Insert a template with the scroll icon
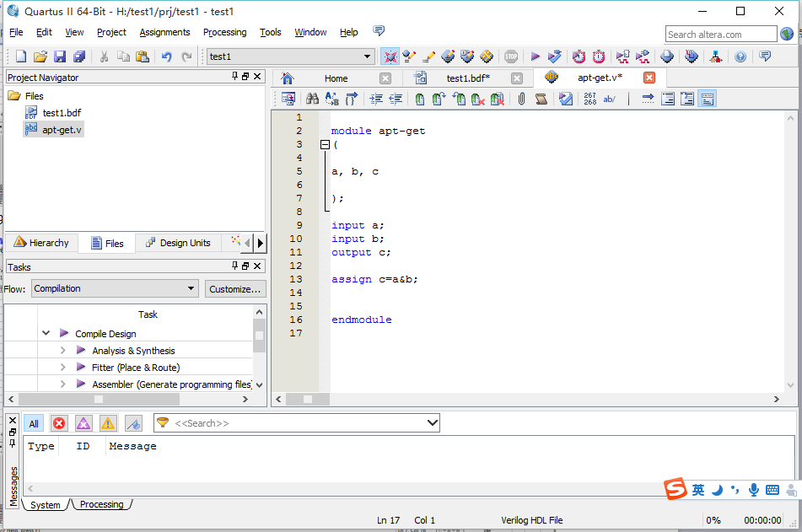This screenshot has height=532, width=802. pos(541,99)
